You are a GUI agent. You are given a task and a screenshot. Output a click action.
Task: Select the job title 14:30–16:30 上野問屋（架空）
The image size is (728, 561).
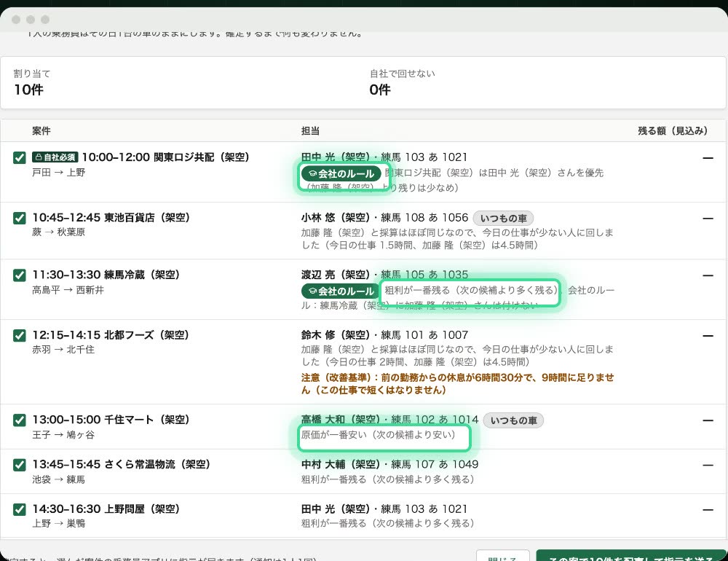click(x=106, y=509)
